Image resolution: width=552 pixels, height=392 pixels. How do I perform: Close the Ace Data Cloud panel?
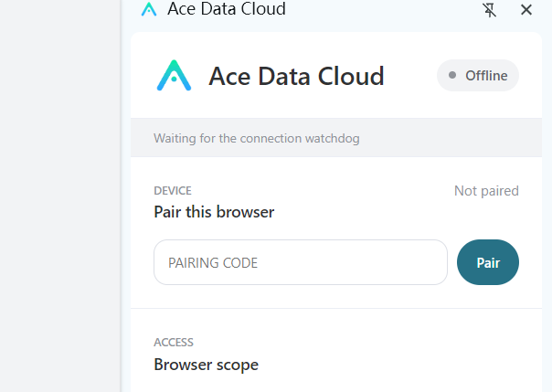tap(526, 10)
